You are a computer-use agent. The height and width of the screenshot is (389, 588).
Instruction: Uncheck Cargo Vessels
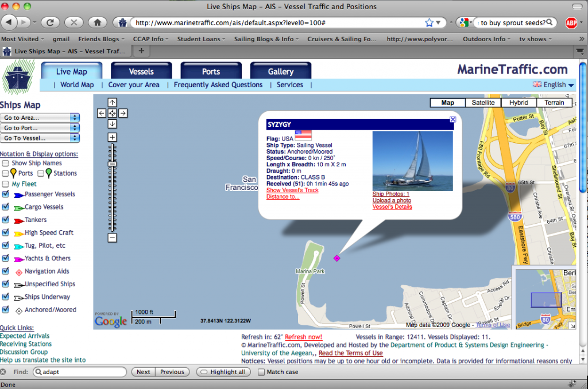coord(6,207)
